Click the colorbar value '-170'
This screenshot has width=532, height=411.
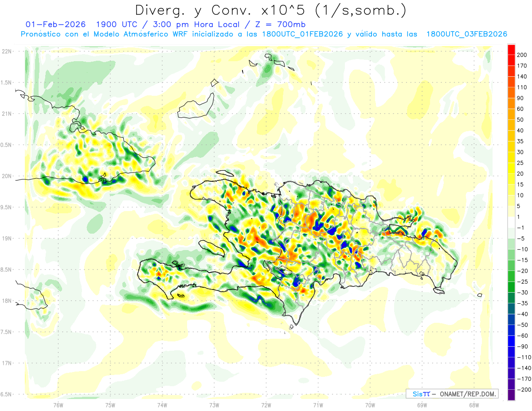point(524,379)
